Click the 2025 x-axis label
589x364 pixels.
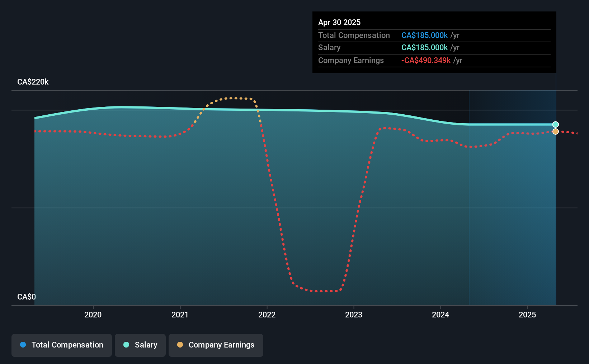527,315
